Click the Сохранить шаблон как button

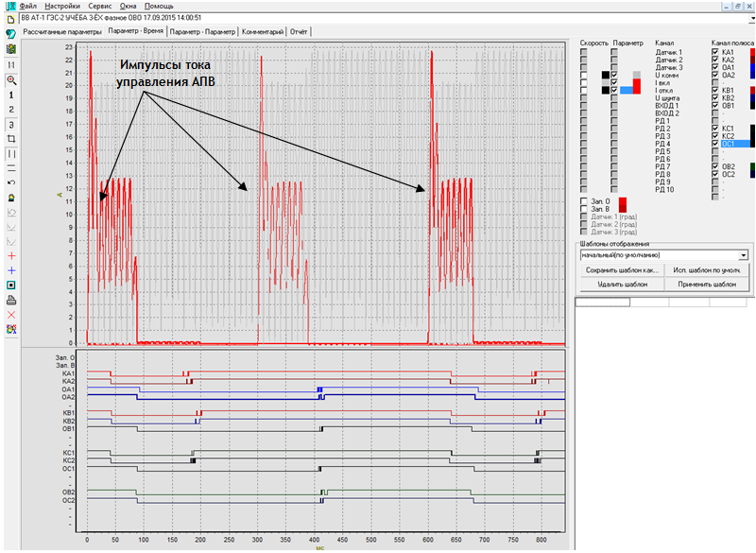621,269
